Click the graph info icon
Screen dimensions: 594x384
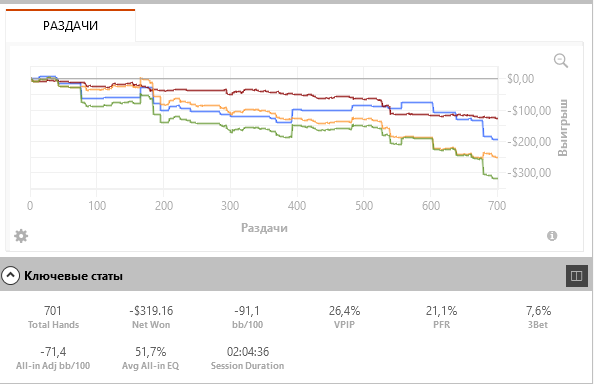coord(552,236)
